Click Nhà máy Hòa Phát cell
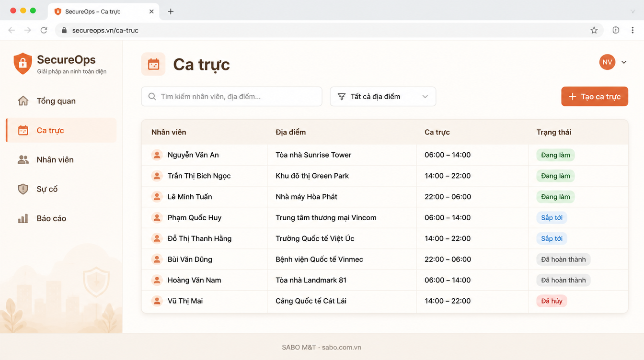This screenshot has width=644, height=360. coord(306,197)
